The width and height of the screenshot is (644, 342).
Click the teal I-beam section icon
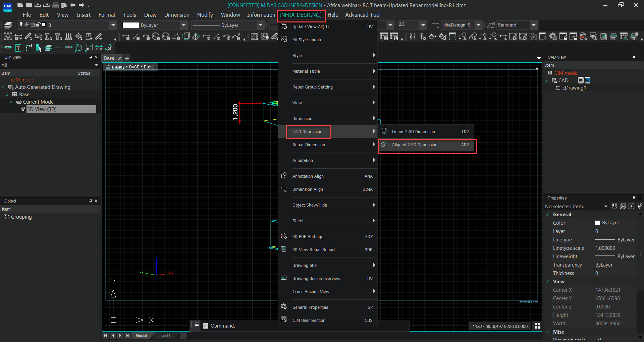coord(18,48)
